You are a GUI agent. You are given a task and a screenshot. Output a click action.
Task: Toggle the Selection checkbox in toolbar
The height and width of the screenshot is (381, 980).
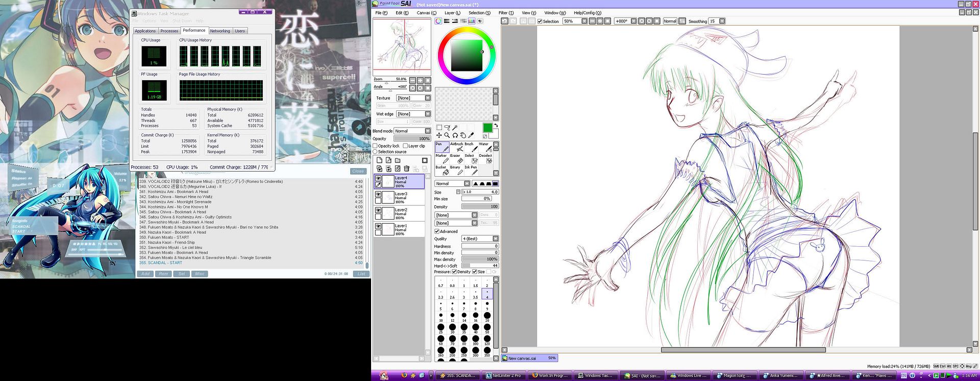click(540, 21)
